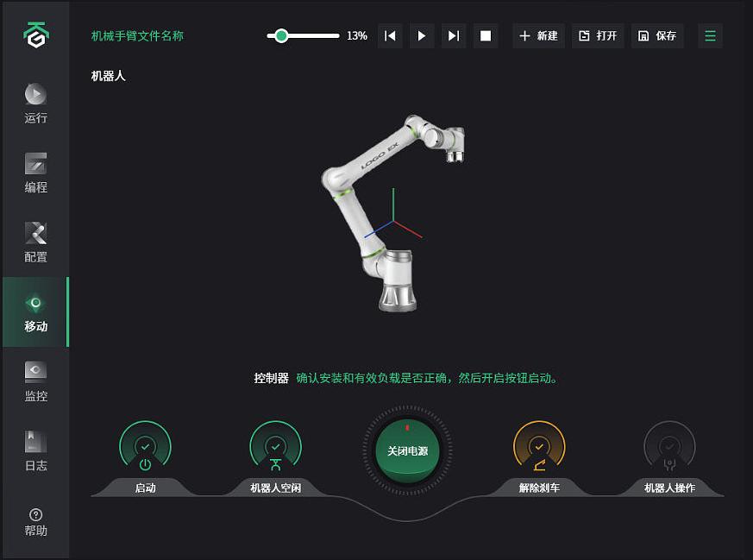The width and height of the screenshot is (753, 560).
Task: Select the 运行 (Run) sidebar icon
Action: pos(35,104)
